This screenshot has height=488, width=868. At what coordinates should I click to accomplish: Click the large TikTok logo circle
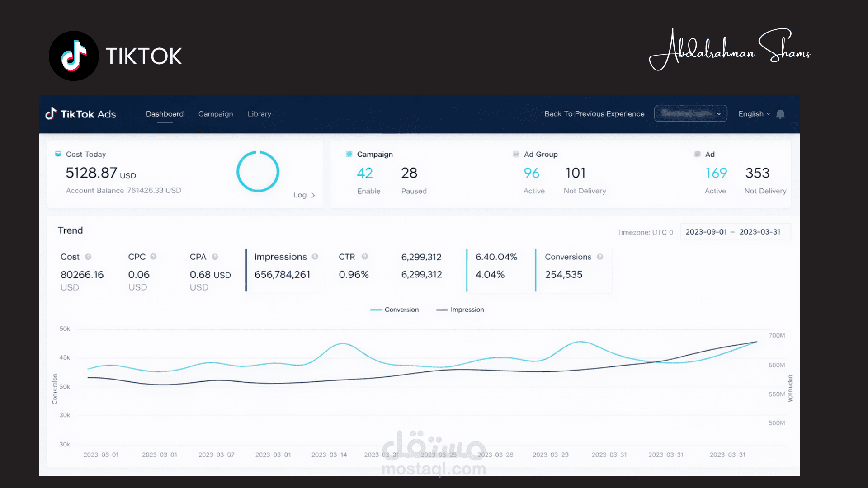[74, 56]
